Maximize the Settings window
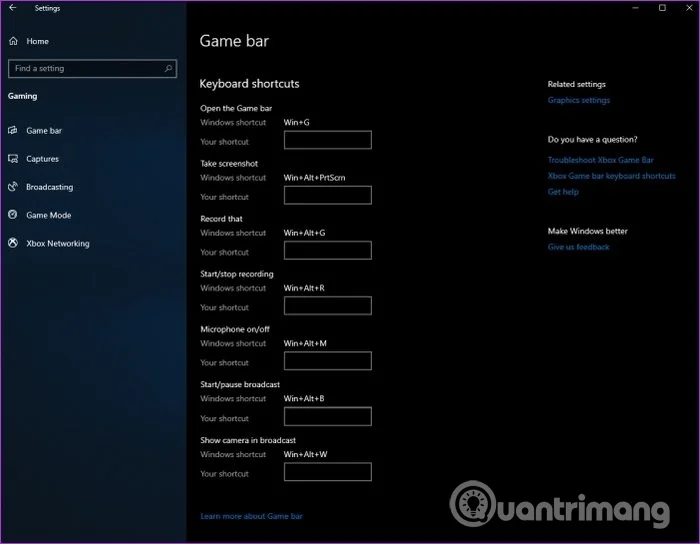 tap(662, 8)
